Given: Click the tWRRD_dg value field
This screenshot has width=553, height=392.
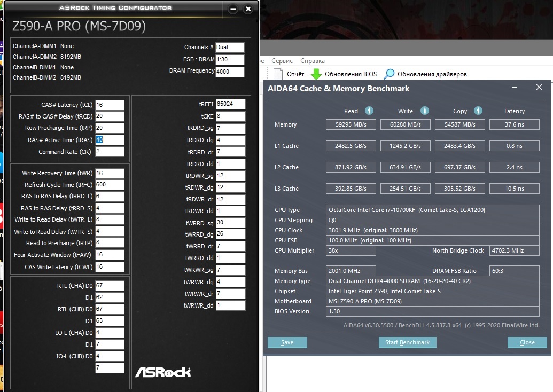Looking at the screenshot, I should coord(231,234).
